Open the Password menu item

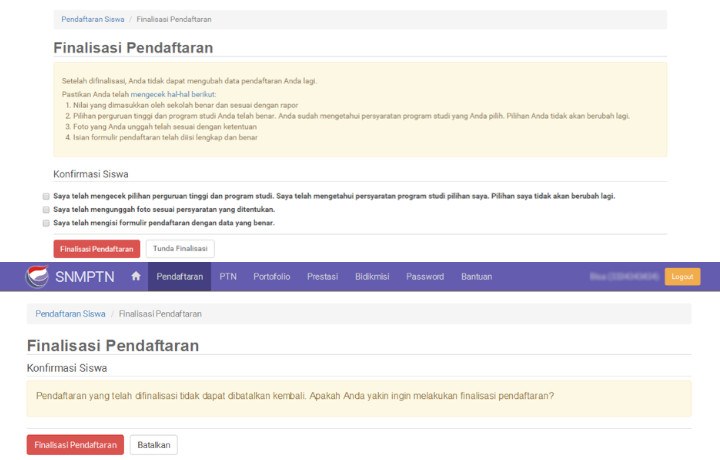[425, 276]
